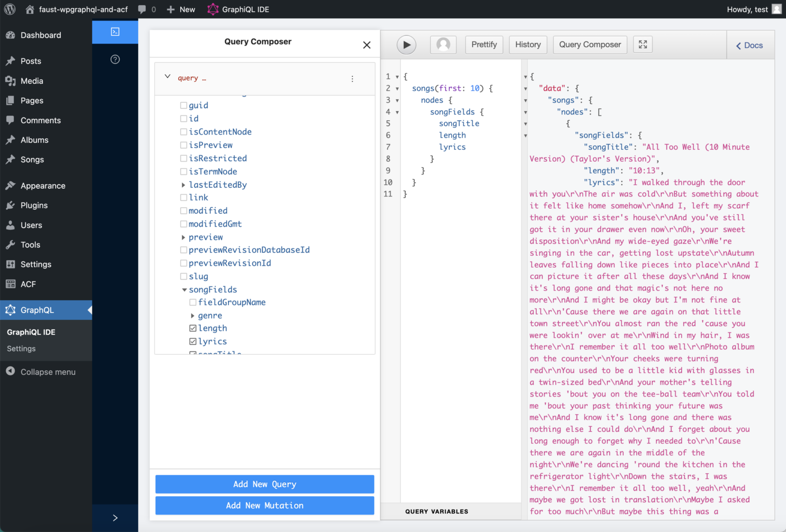Click the Prettify button in the IDE toolbar

[x=484, y=45]
